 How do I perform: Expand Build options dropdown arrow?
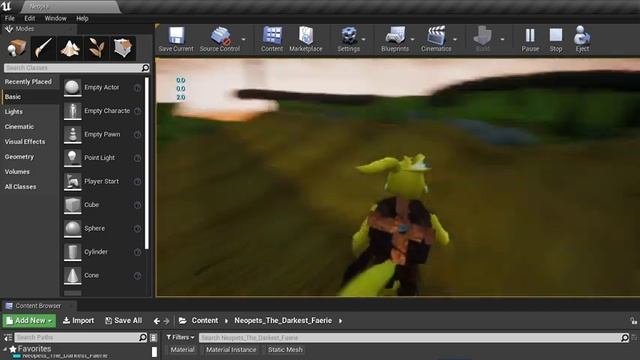click(502, 39)
